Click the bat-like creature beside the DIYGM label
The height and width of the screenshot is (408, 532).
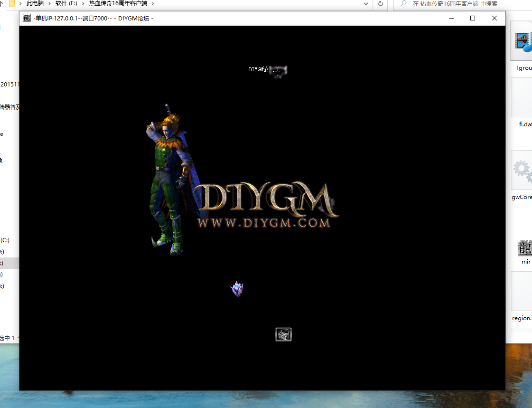(278, 71)
